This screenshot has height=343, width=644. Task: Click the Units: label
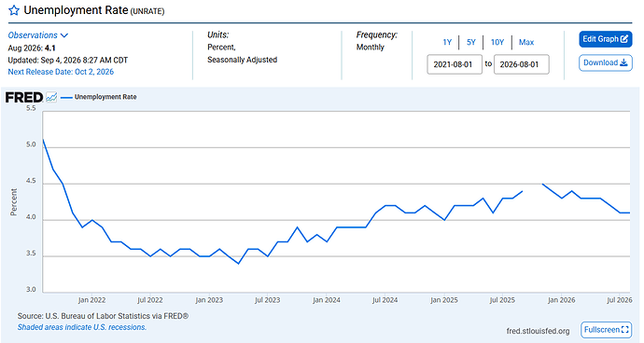(x=218, y=34)
